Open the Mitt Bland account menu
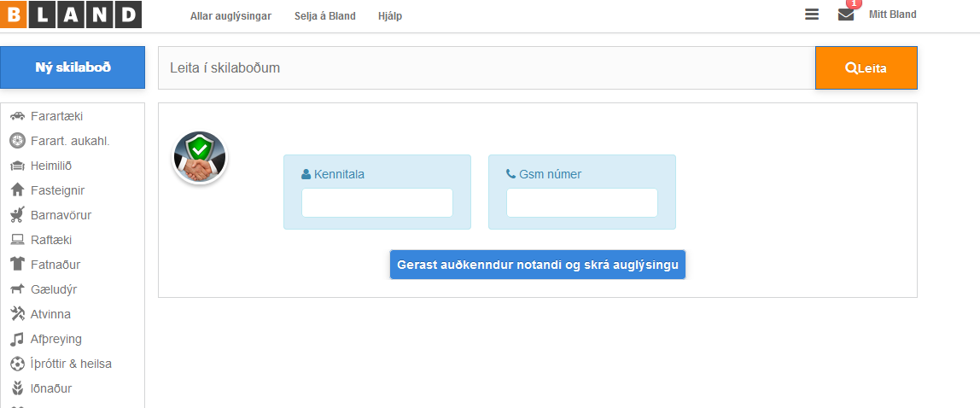This screenshot has width=980, height=408. [892, 15]
